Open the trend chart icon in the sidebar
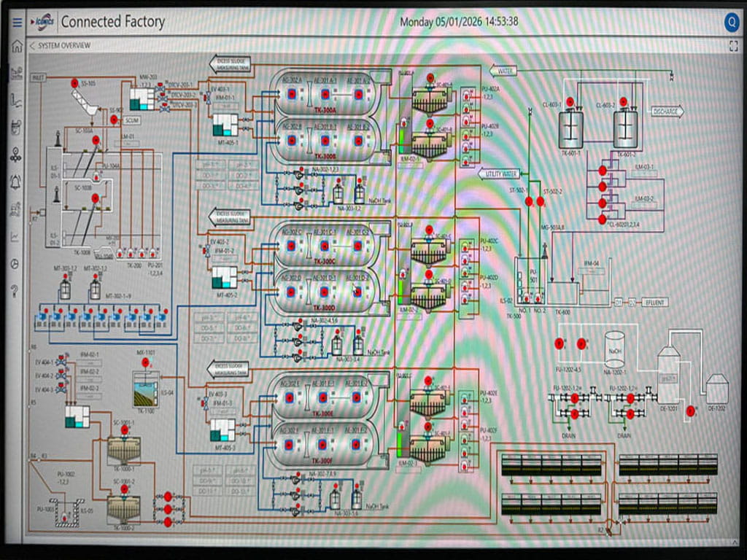 pos(15,236)
